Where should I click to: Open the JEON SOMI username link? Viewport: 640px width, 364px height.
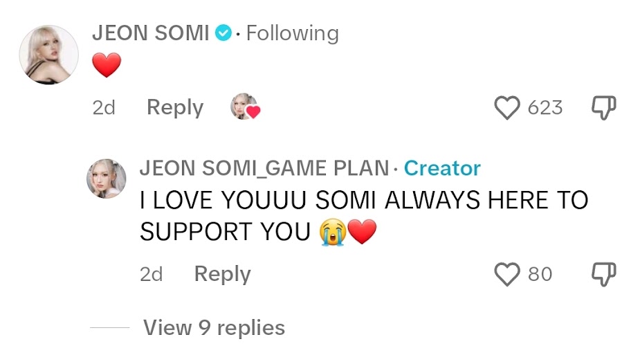pos(150,33)
